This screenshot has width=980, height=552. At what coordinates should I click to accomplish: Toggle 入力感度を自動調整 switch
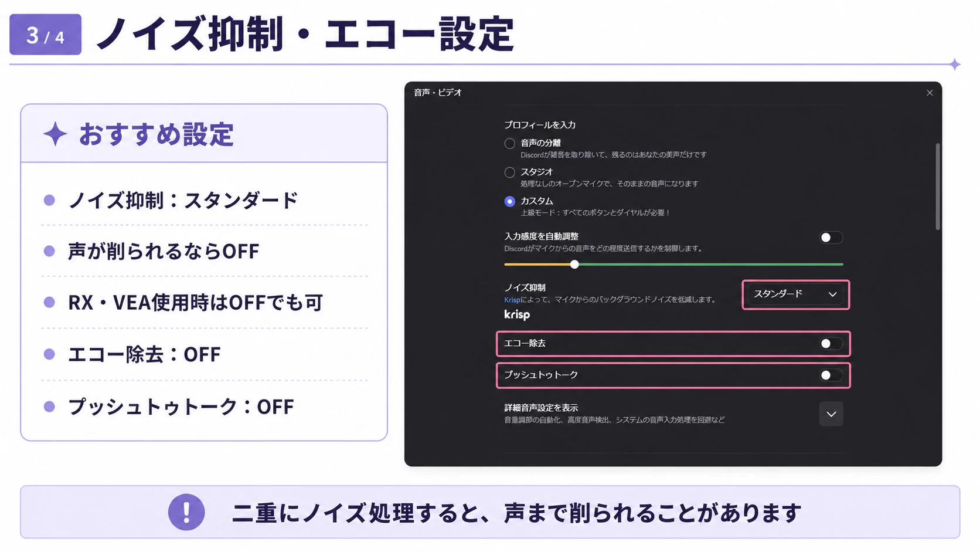[831, 238]
